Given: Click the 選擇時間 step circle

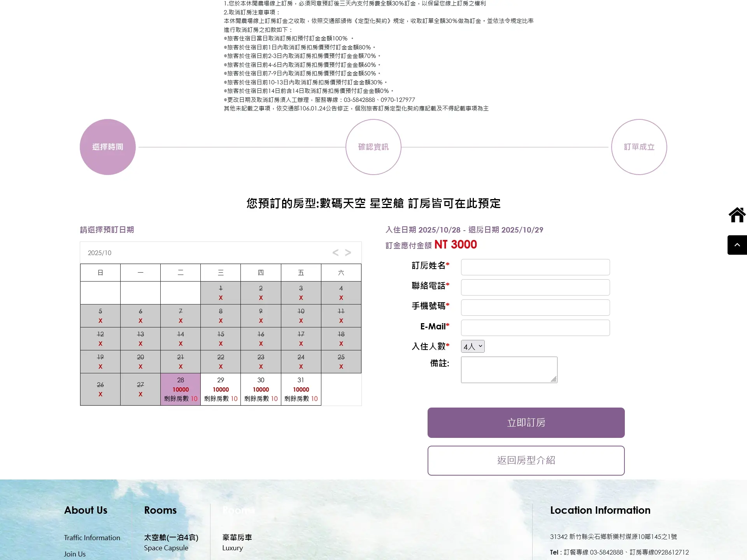Looking at the screenshot, I should click(108, 147).
